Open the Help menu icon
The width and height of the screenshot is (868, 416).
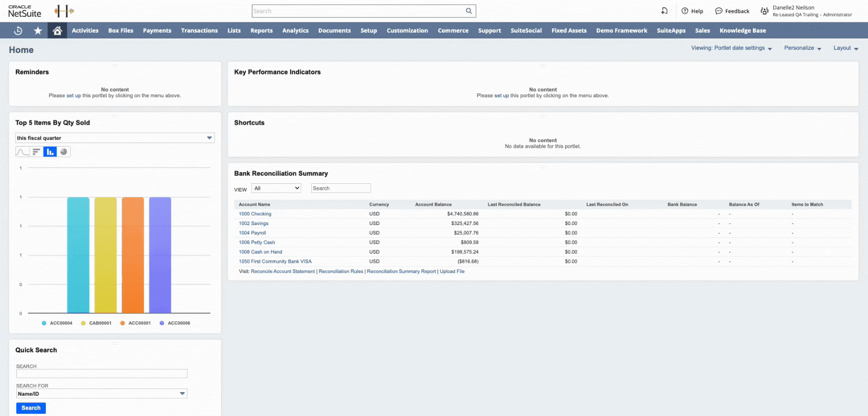685,11
